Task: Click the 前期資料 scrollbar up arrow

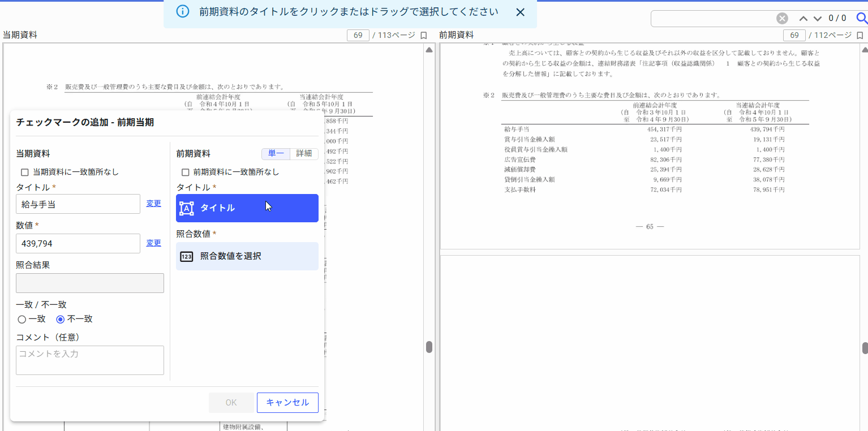Action: click(x=865, y=50)
